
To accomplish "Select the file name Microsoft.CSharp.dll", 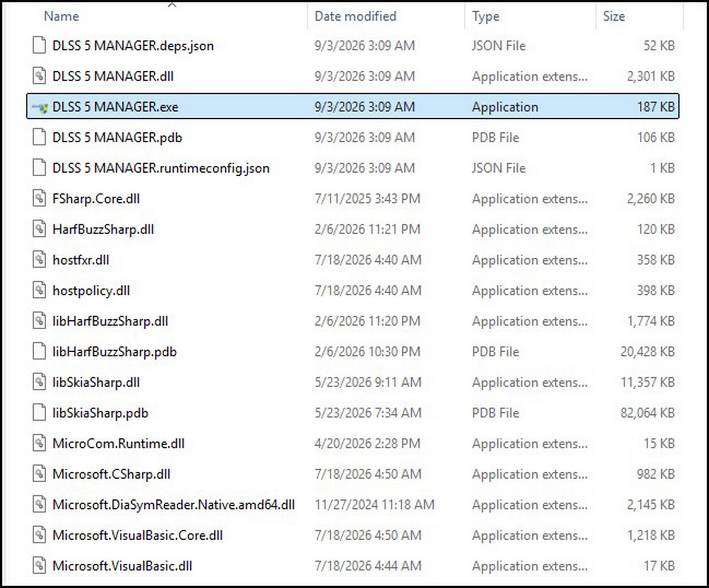I will (x=112, y=474).
